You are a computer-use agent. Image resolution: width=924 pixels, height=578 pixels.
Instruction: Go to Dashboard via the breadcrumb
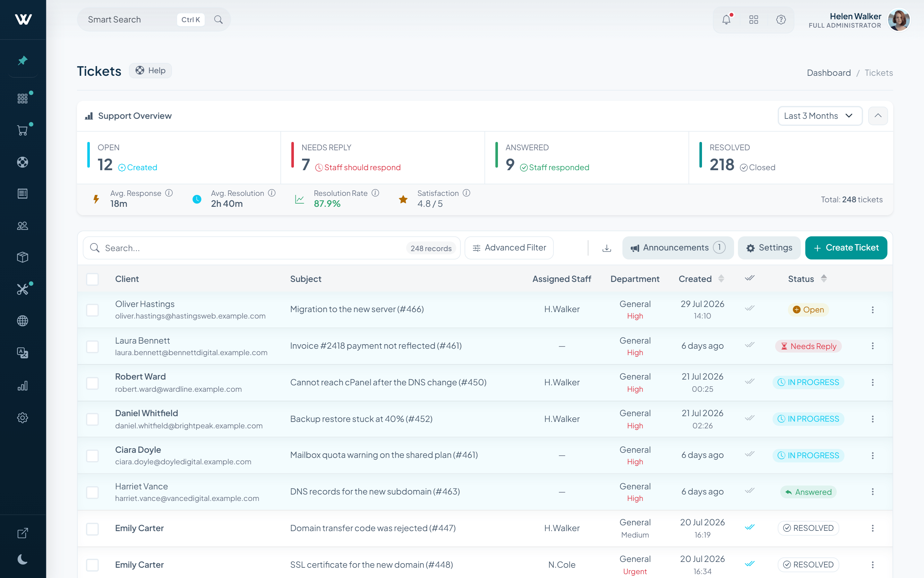[x=828, y=73]
